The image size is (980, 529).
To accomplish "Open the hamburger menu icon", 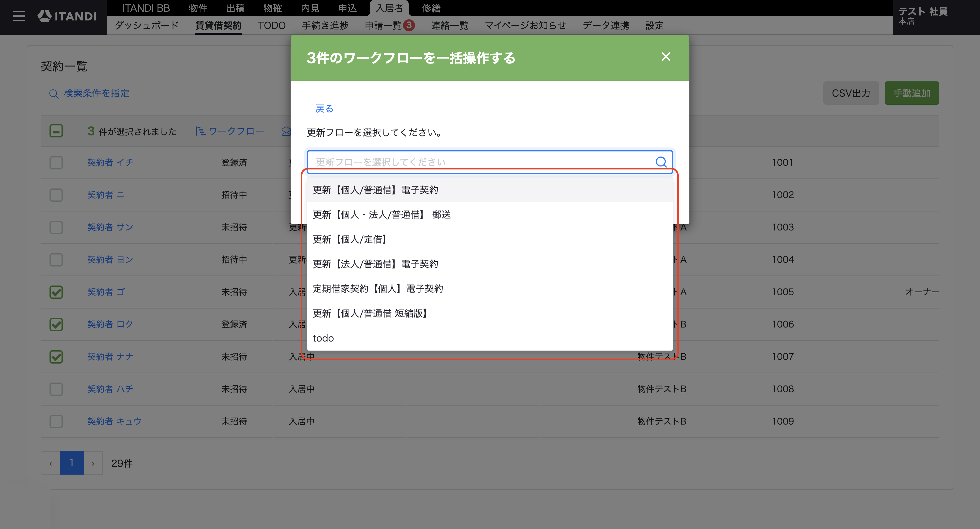I will pyautogui.click(x=18, y=16).
